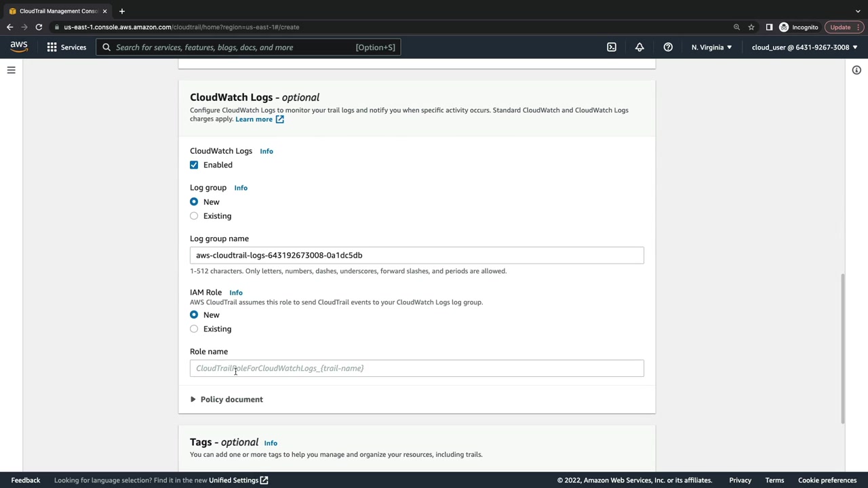
Task: Open the cloud_user account menu
Action: pos(804,47)
